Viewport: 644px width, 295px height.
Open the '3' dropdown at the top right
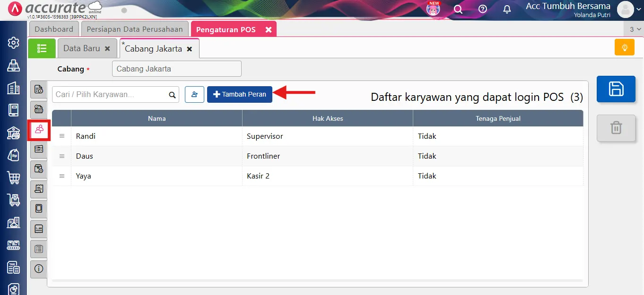coord(633,29)
